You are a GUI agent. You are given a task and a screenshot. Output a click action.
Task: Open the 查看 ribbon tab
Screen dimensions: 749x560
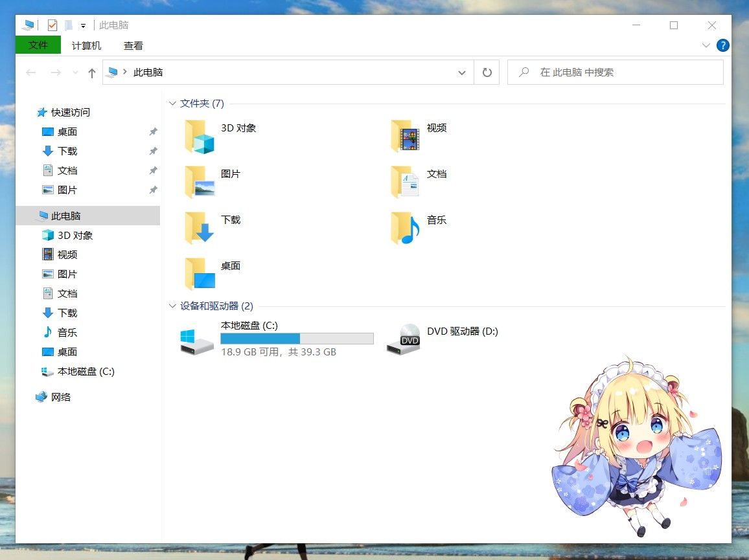click(133, 46)
